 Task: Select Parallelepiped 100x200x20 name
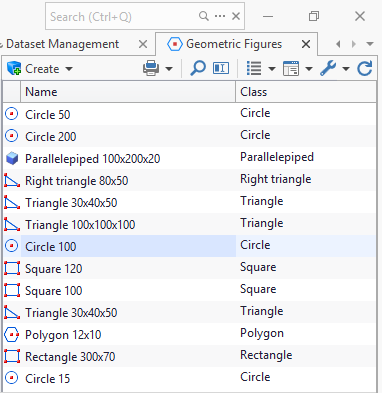93,159
